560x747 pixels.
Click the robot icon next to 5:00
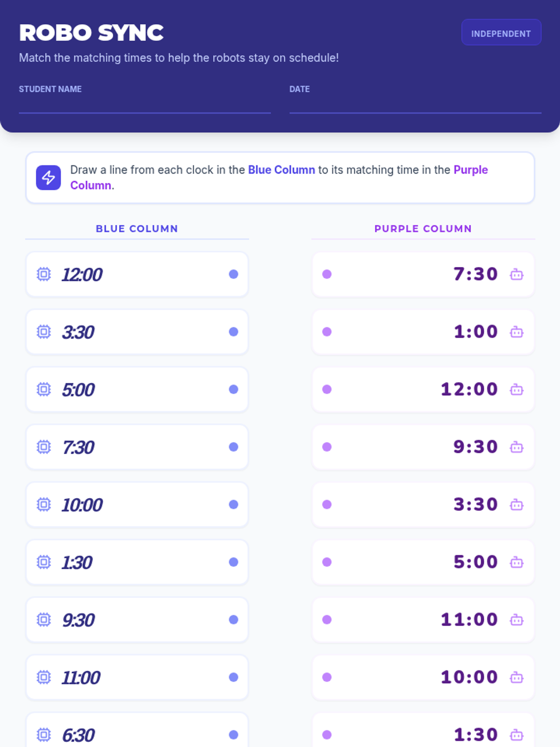pos(517,562)
